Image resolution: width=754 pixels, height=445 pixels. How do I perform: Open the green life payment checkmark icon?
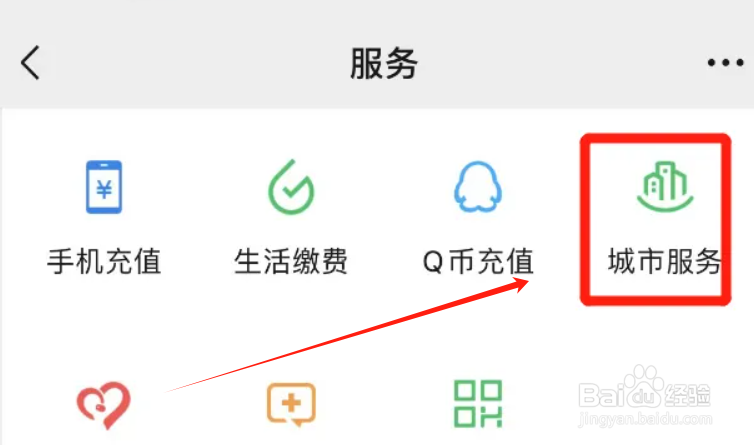(291, 187)
